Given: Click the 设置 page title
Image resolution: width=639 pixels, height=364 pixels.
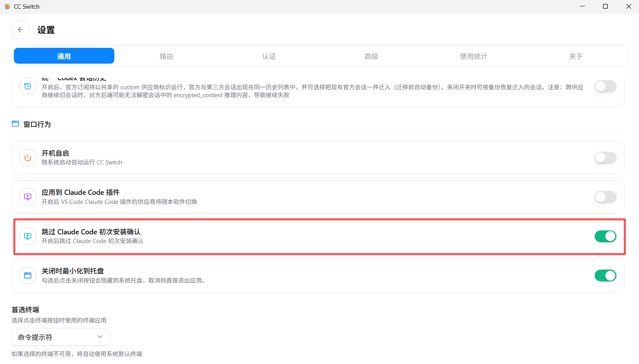Looking at the screenshot, I should 46,30.
